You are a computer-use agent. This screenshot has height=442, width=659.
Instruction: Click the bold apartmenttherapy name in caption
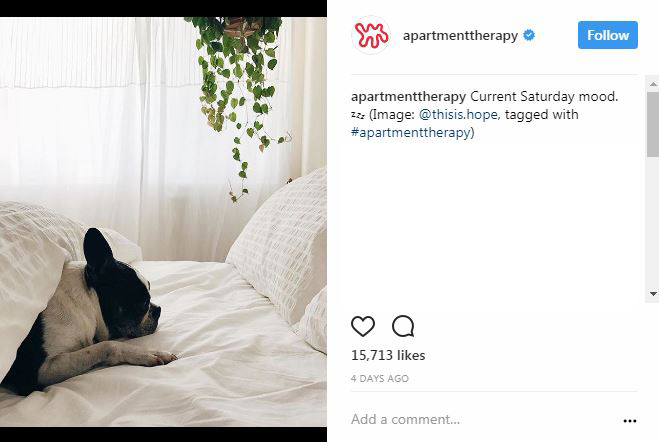[x=409, y=97]
